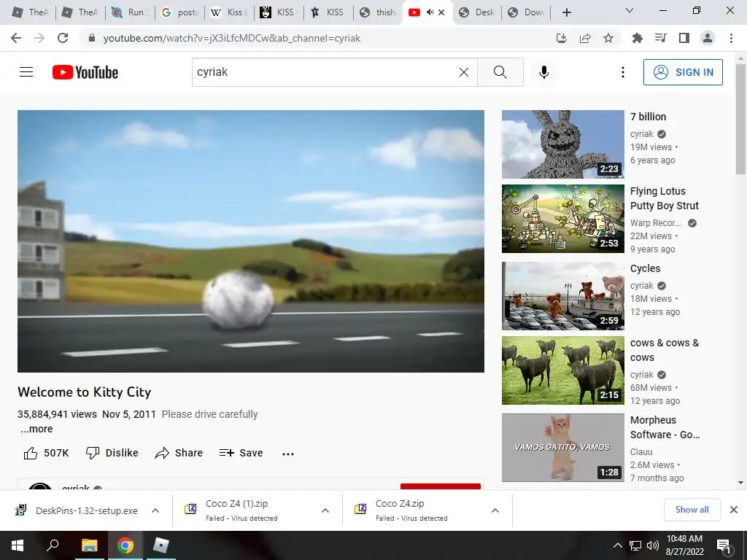Open 'Cycles' video title link
This screenshot has height=560, width=747.
[645, 268]
